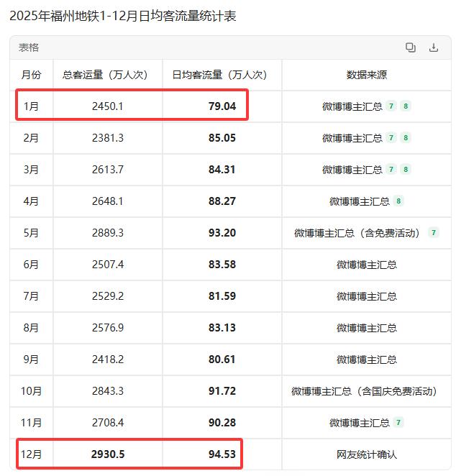Click the copy table icon
Image resolution: width=456 pixels, height=476 pixels.
(411, 47)
